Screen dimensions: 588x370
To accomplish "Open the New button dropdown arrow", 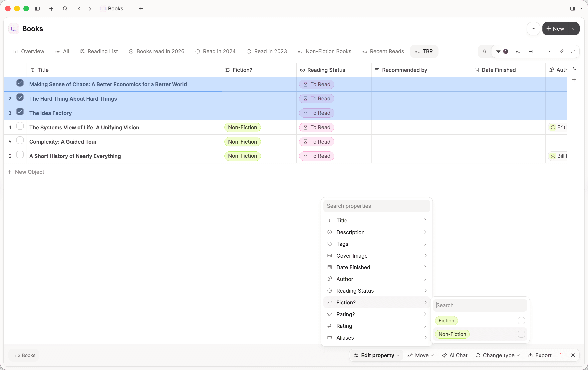I will tap(574, 29).
